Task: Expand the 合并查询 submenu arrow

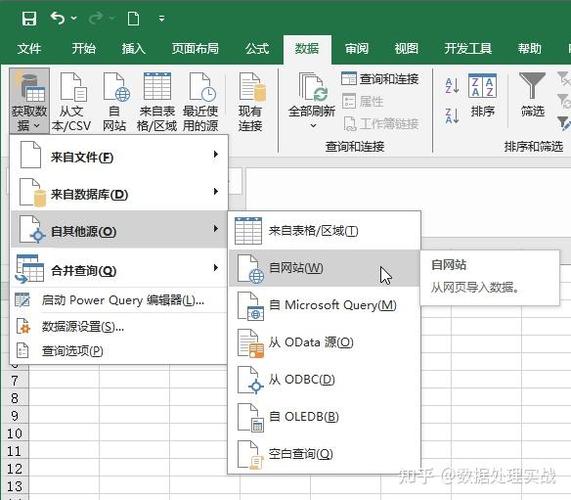Action: pos(216,268)
